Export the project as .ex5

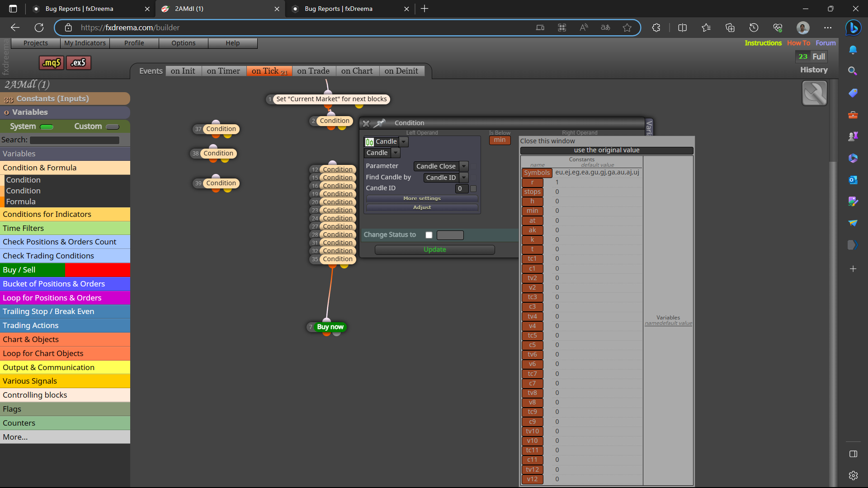pyautogui.click(x=79, y=63)
